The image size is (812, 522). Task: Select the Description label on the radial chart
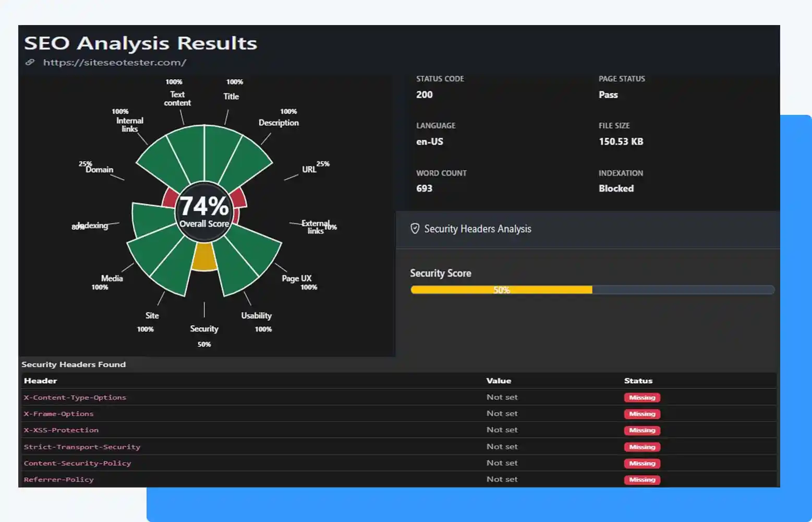pyautogui.click(x=278, y=123)
